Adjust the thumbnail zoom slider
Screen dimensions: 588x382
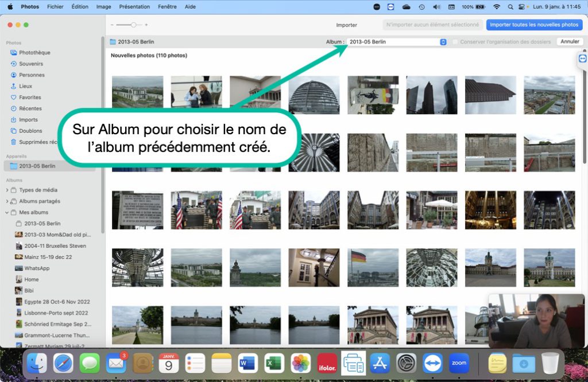click(x=133, y=25)
